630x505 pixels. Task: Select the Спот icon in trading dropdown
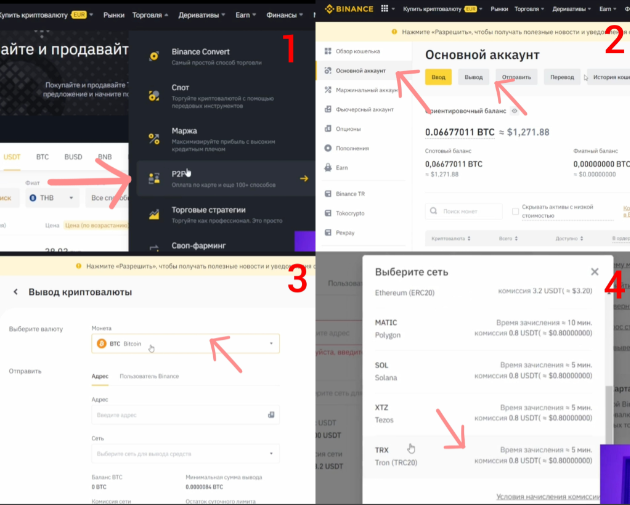(153, 96)
